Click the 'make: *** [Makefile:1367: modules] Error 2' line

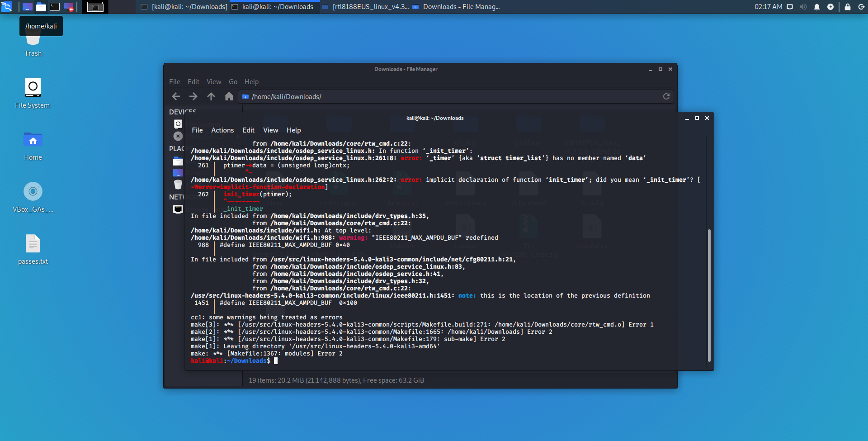coord(267,354)
